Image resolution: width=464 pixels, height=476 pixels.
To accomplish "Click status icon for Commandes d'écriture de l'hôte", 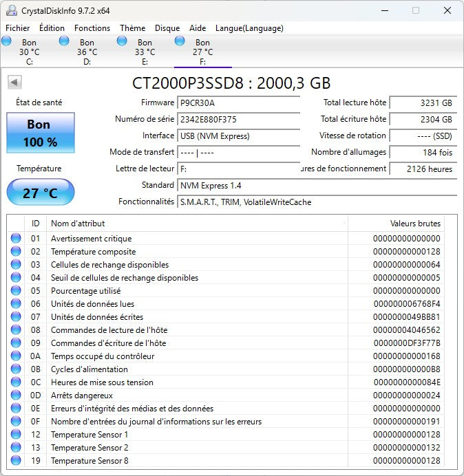I will [x=16, y=343].
